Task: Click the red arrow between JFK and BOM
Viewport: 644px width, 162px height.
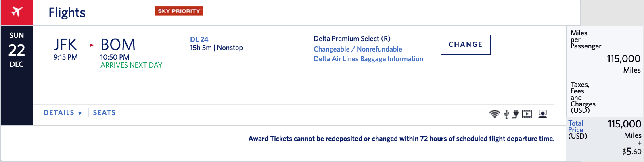Action: [92, 45]
